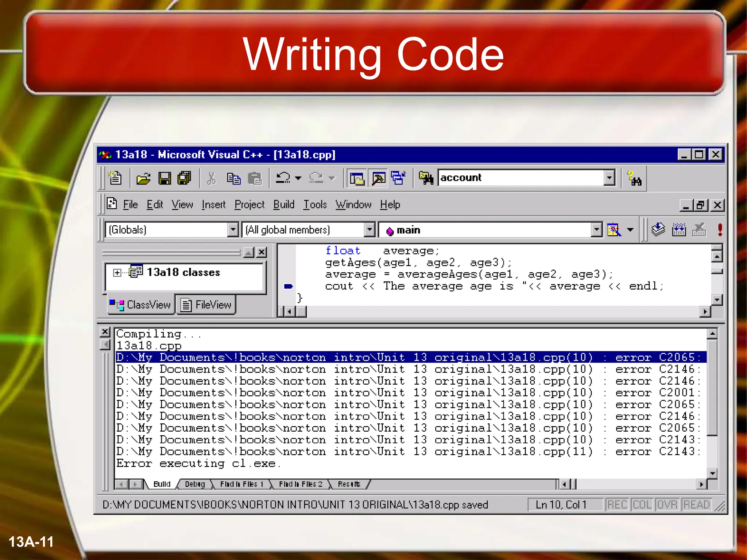Click the account find text field

click(520, 178)
